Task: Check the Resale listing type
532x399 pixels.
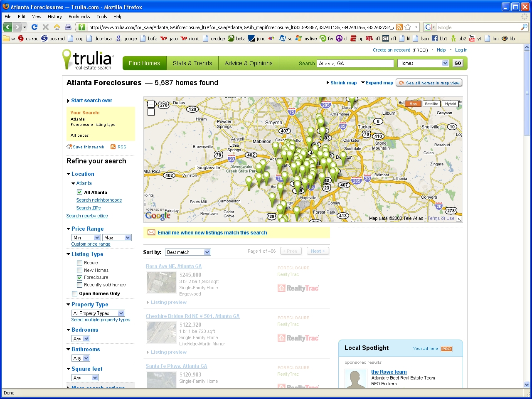Action: click(x=79, y=263)
